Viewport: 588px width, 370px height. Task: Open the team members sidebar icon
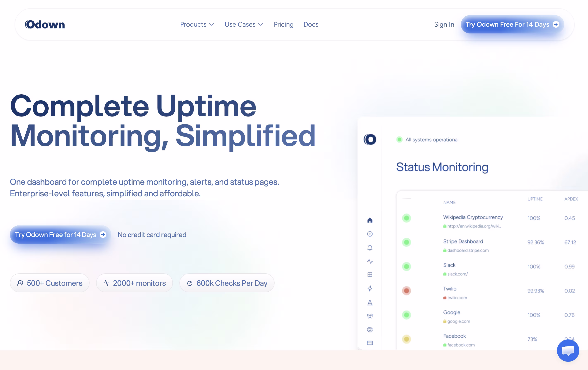click(370, 316)
